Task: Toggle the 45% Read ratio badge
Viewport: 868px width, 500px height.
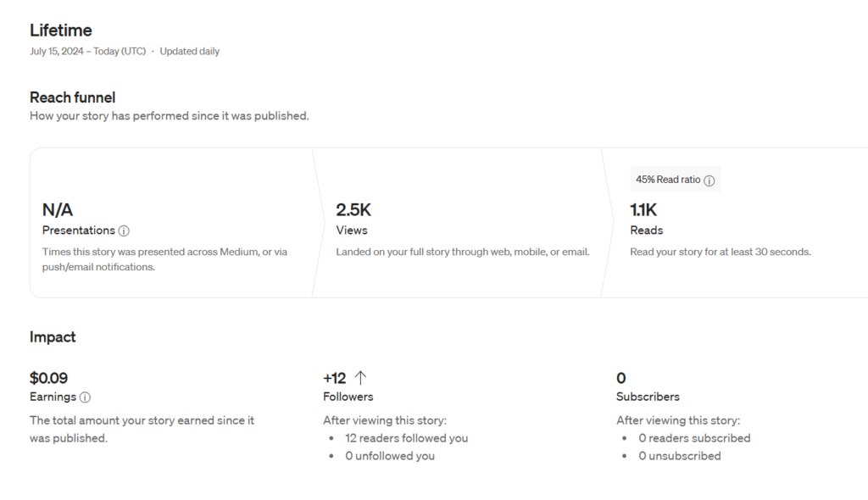Action: 676,179
